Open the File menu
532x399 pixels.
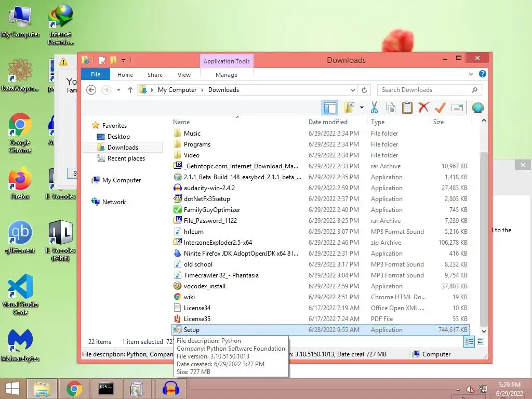[96, 74]
